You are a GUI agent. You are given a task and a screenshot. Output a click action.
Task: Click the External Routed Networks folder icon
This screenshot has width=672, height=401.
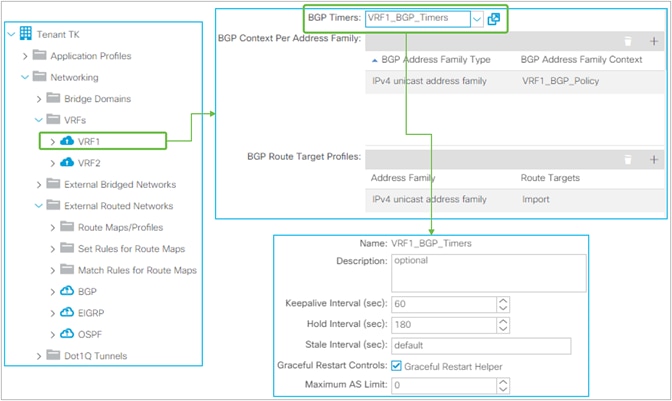pyautogui.click(x=53, y=205)
